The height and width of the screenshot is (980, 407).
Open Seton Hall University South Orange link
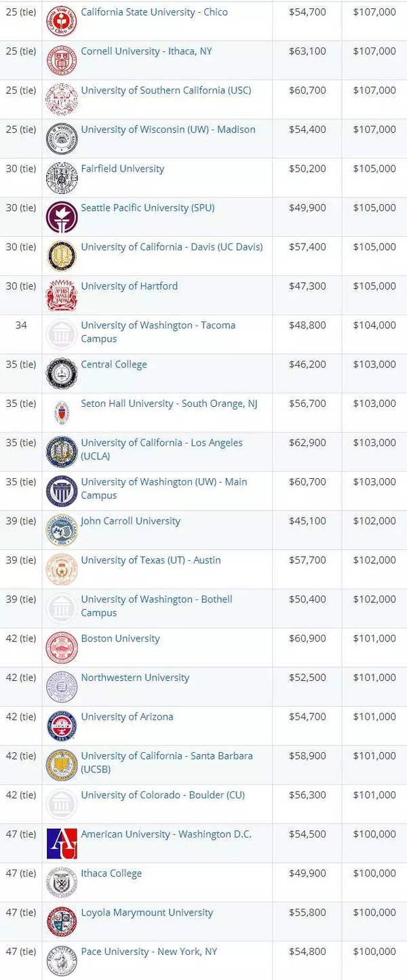(x=169, y=404)
